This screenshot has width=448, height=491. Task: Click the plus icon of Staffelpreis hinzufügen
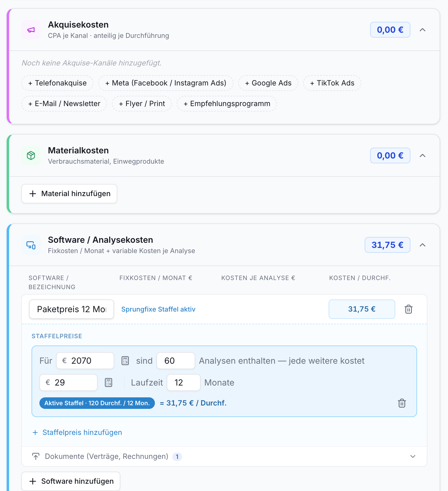35,433
